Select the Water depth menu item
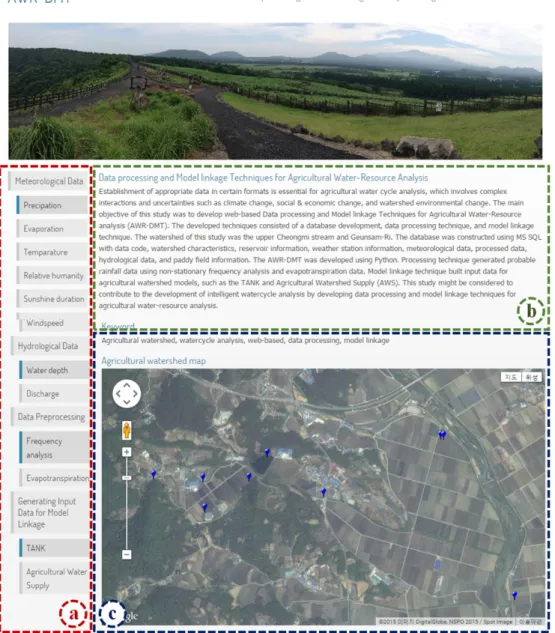Image resolution: width=555 pixels, height=633 pixels. [x=54, y=370]
